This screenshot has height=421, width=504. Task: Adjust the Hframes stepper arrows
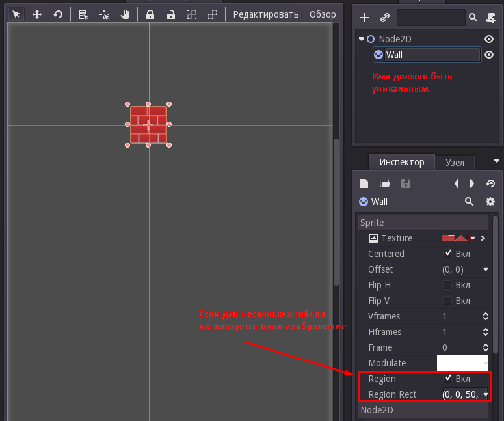[x=486, y=332]
